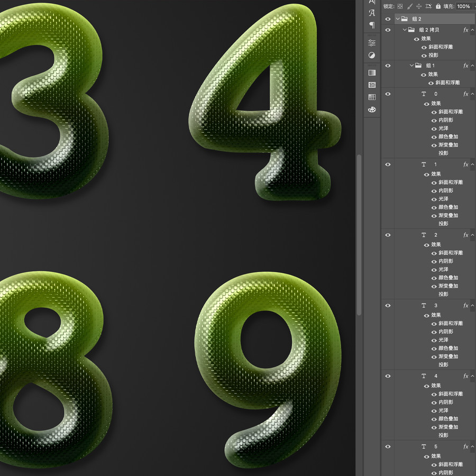Toggle visibility of text layer 1
Image resolution: width=476 pixels, height=476 pixels.
pyautogui.click(x=388, y=164)
